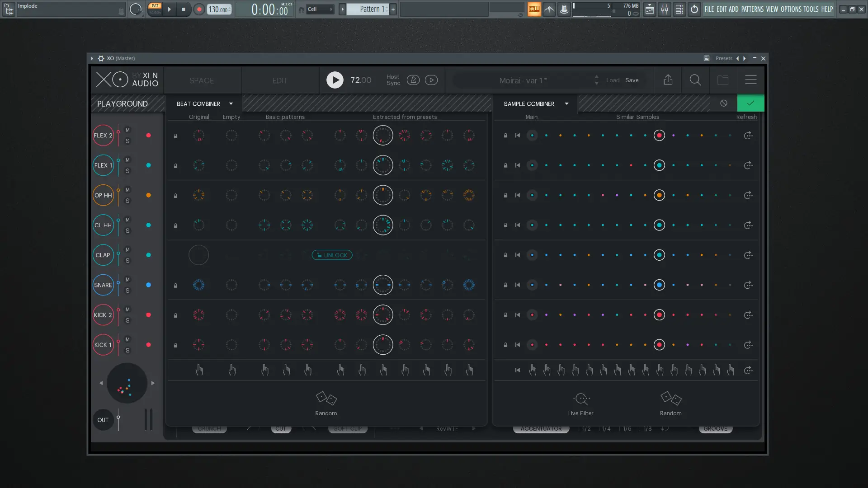Viewport: 868px width, 488px height.
Task: Open the XO preset browser folder icon
Action: [723, 80]
